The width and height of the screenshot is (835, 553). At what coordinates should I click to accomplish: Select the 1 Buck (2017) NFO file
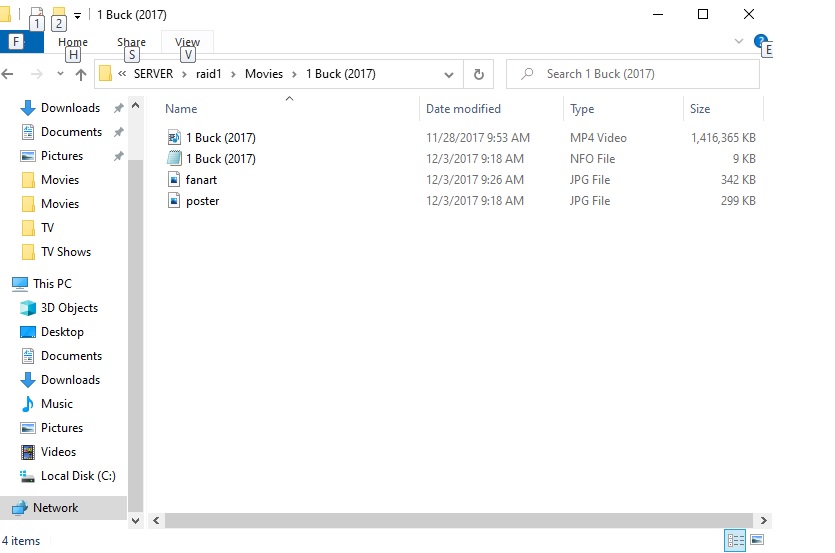coord(220,159)
